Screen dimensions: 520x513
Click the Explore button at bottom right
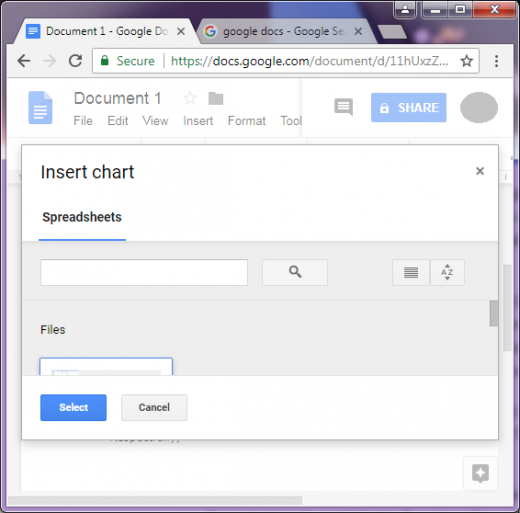(480, 473)
